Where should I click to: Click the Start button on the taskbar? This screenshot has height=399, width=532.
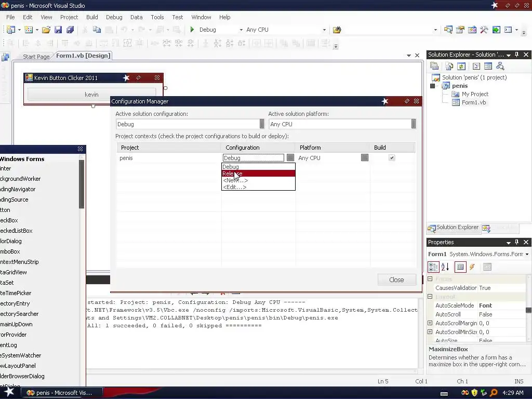(9, 392)
